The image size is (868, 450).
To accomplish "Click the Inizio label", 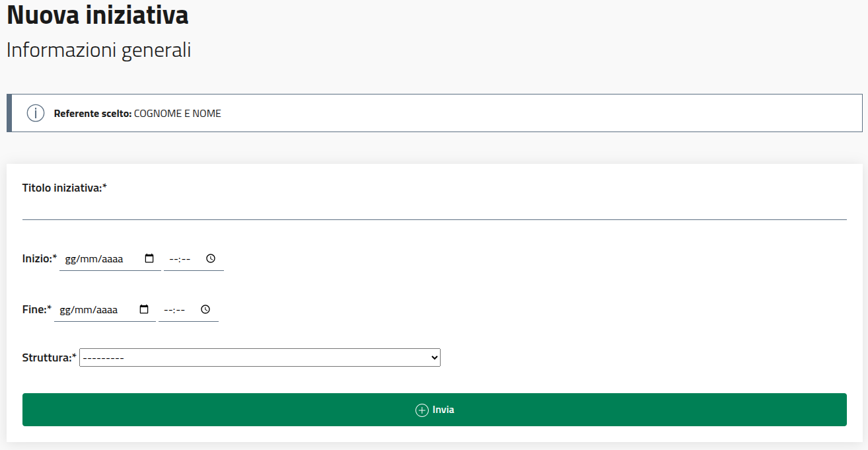I will coord(40,259).
